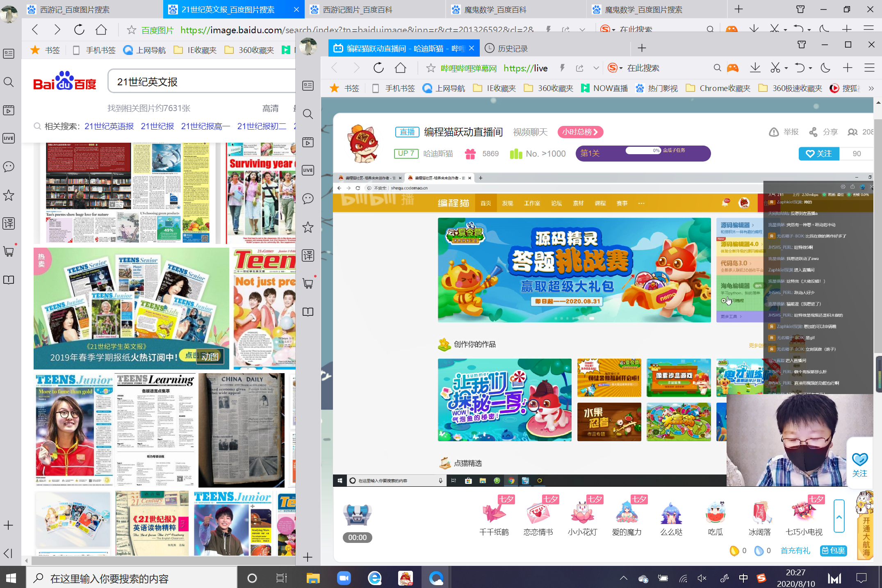
Task: Open the main menu in the front browser window
Action: 870,68
